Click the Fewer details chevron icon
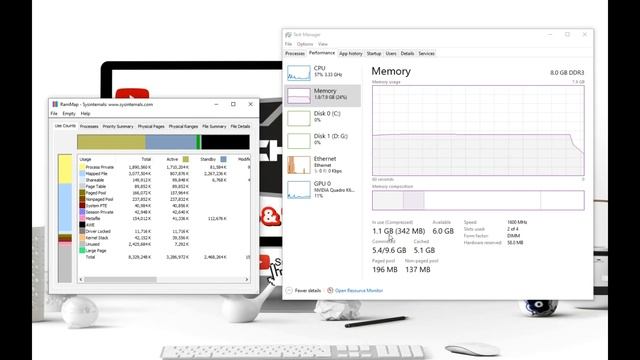Viewport: 640px width, 360px height. click(289, 290)
